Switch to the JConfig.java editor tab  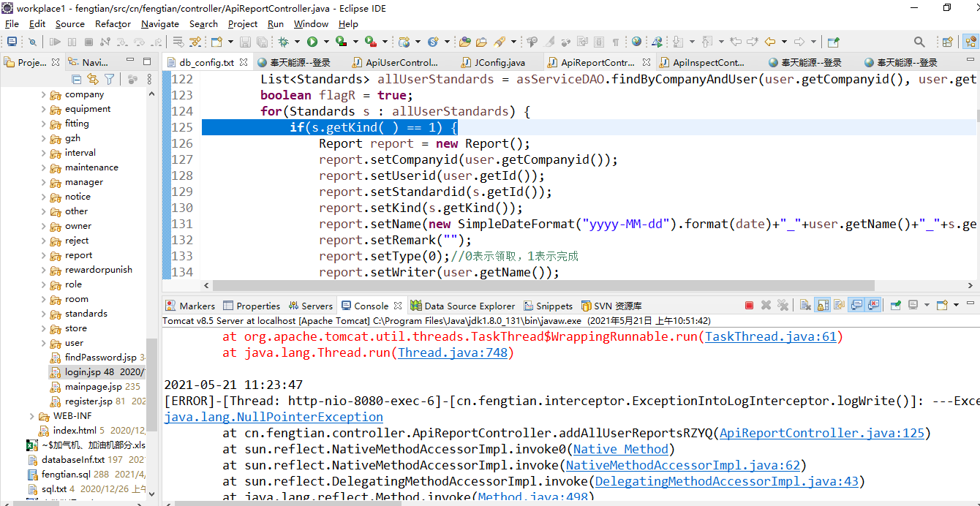tap(499, 62)
